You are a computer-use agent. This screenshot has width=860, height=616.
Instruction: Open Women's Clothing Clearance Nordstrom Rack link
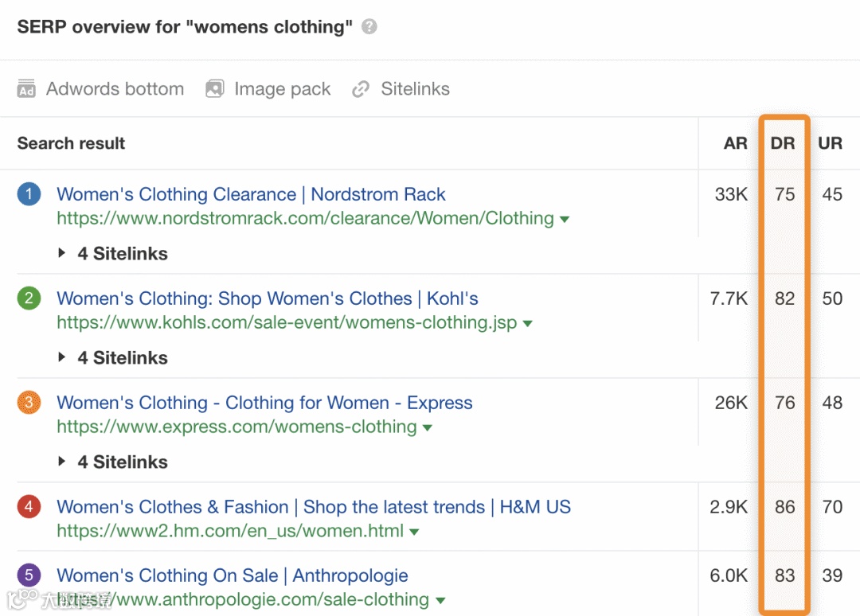(251, 194)
